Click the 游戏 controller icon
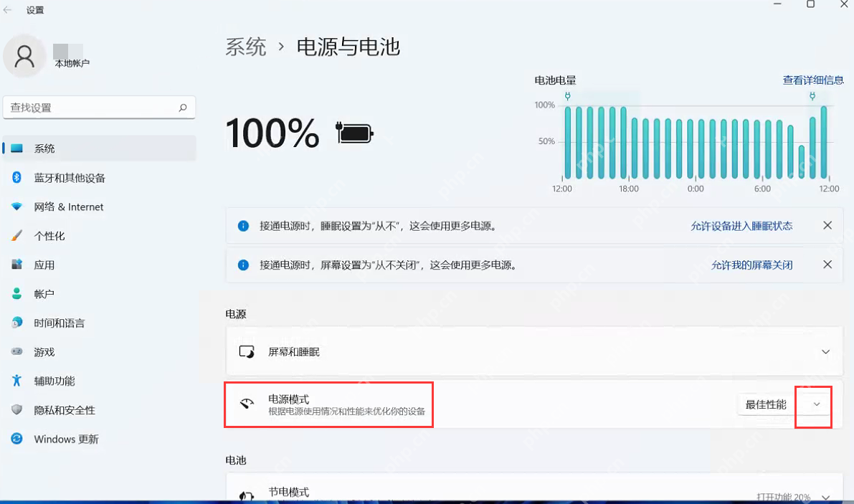The height and width of the screenshot is (504, 854). pyautogui.click(x=17, y=351)
